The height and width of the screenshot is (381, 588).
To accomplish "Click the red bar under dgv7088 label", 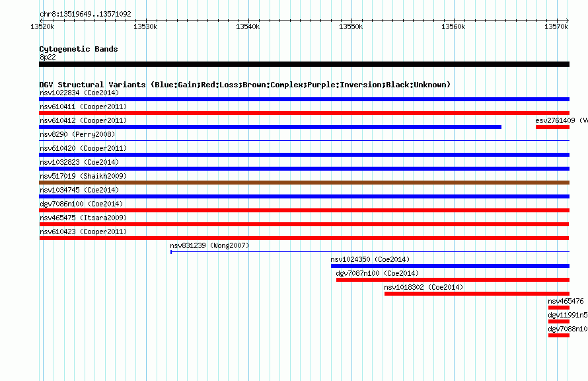I will (x=559, y=335).
